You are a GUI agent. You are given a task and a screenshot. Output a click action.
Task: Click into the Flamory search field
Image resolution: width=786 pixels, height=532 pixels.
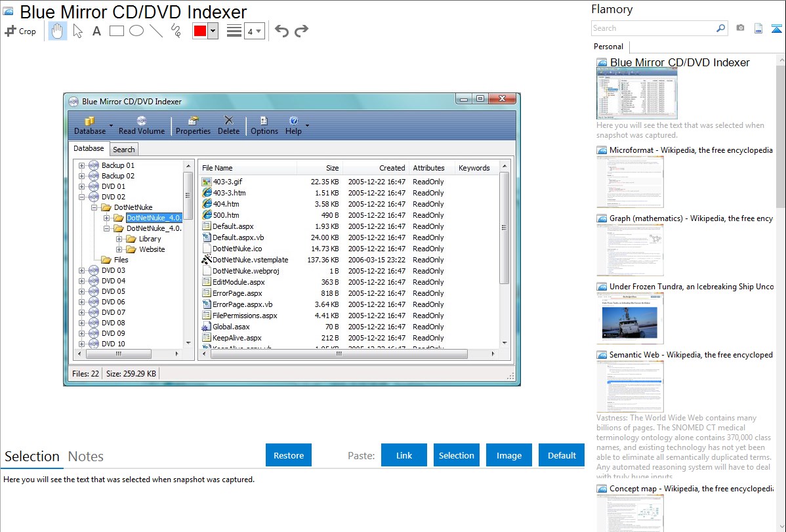click(653, 28)
